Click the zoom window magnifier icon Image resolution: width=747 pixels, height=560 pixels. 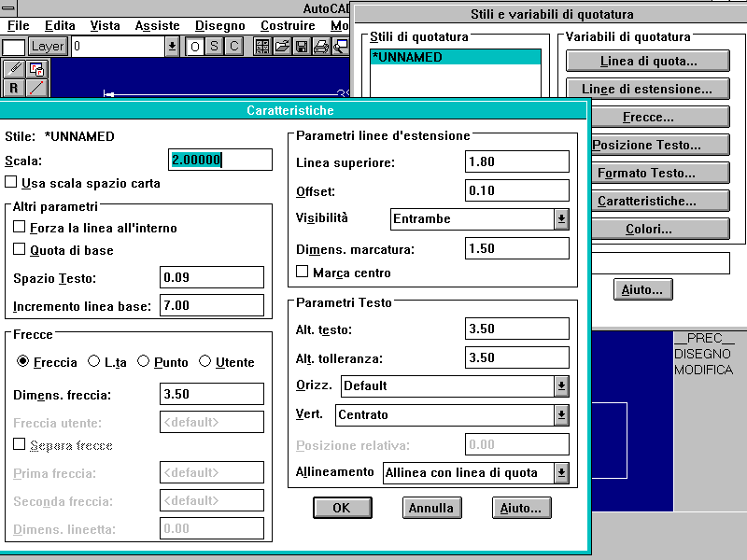pos(341,46)
